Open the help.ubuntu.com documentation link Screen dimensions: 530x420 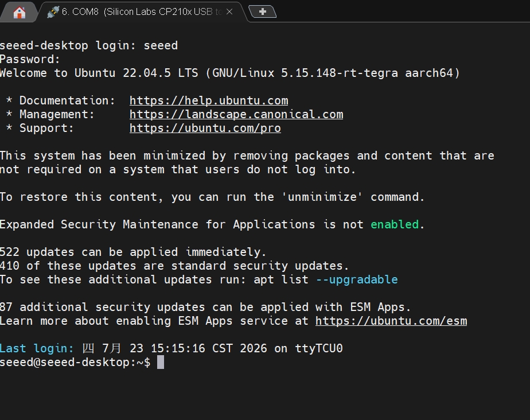pos(209,100)
